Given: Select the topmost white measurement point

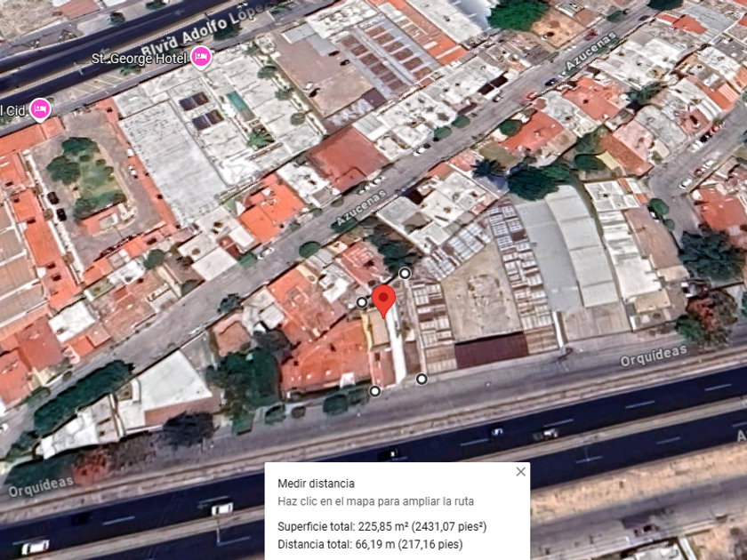Looking at the screenshot, I should tap(405, 274).
